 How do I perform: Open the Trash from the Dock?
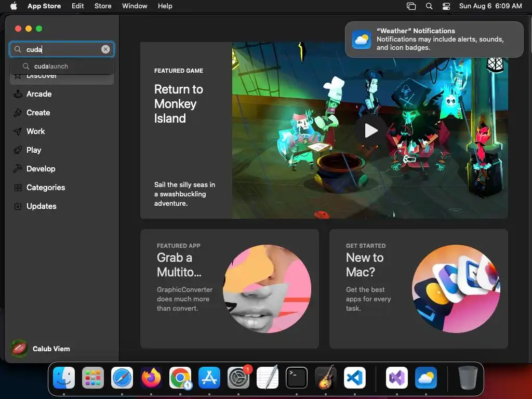click(468, 378)
